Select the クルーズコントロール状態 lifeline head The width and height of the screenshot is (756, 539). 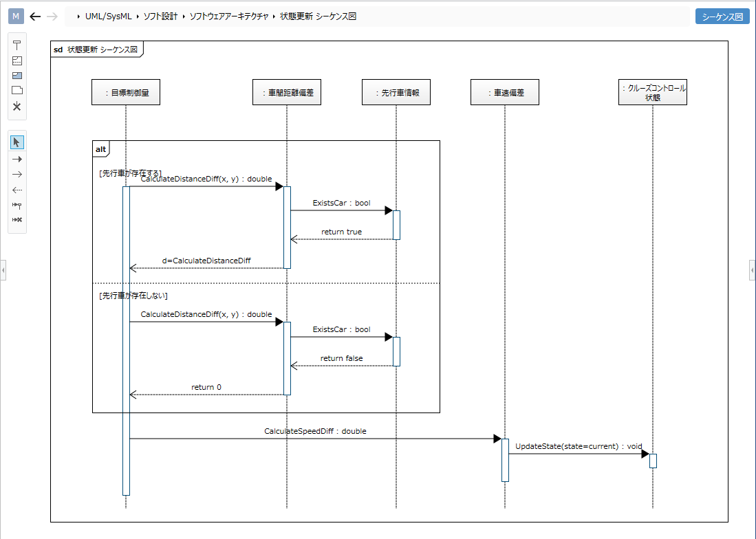[653, 93]
